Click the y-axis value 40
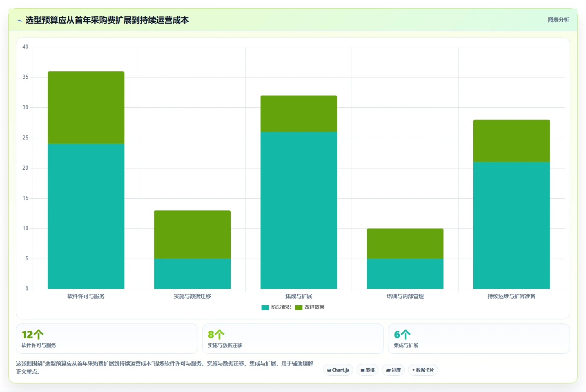 25,47
